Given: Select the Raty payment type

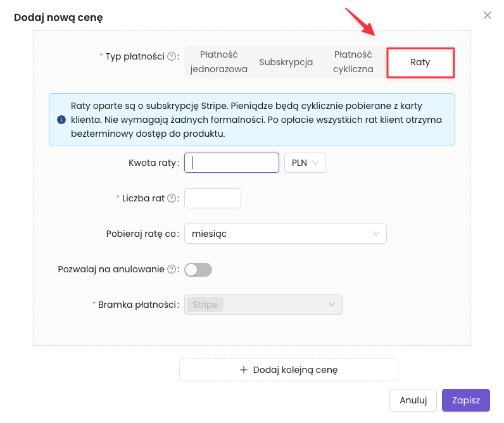Looking at the screenshot, I should (420, 62).
